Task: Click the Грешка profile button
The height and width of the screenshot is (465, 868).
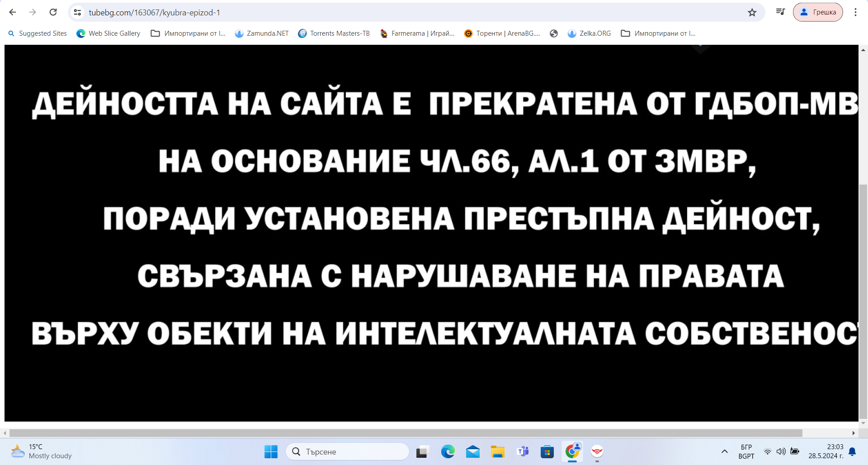Action: [817, 12]
